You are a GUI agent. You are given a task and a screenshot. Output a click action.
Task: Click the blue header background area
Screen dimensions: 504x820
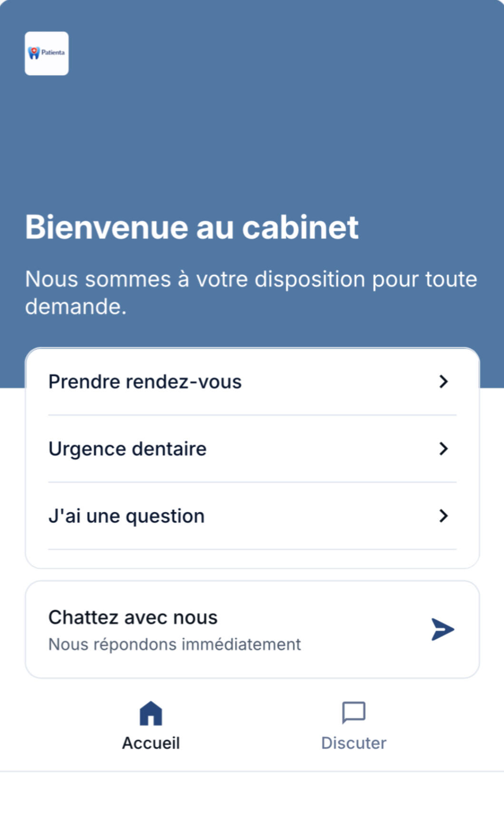pyautogui.click(x=285, y=119)
